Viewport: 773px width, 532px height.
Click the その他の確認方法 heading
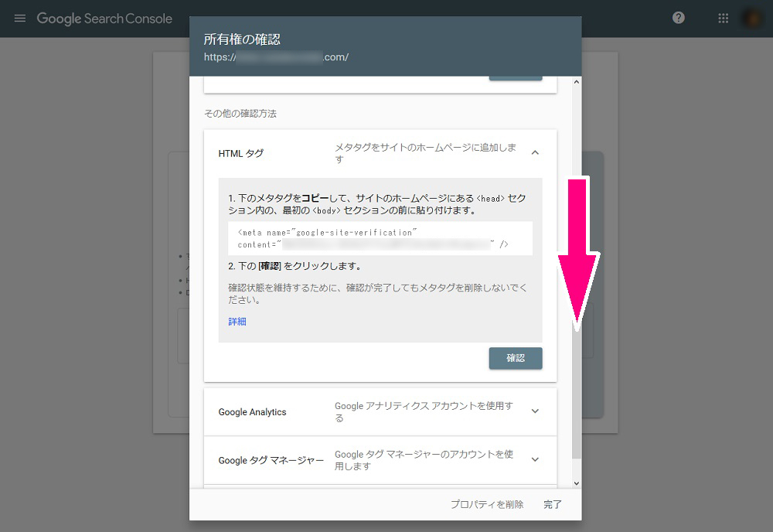[240, 114]
